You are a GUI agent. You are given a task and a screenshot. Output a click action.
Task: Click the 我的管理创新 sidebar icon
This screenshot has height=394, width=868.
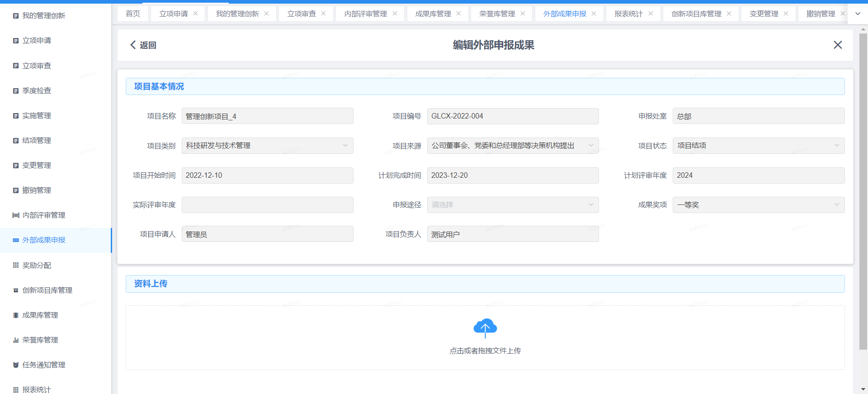(x=16, y=16)
